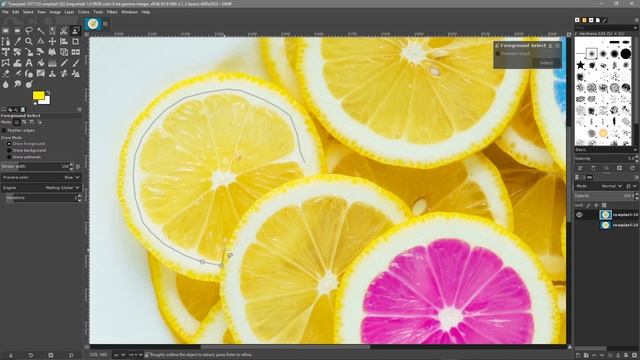The width and height of the screenshot is (640, 360).
Task: Click Select button in Foreground Select overlay
Action: pyautogui.click(x=547, y=63)
